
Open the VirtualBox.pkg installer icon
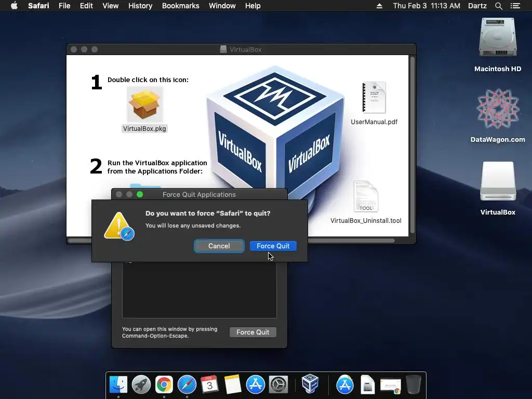pyautogui.click(x=145, y=104)
